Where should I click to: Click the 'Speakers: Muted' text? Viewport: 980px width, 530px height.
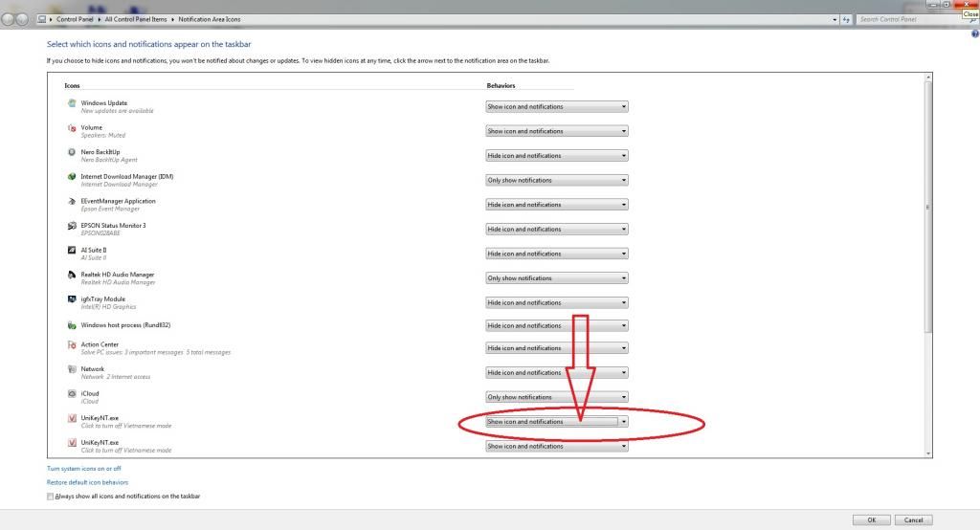(x=103, y=136)
